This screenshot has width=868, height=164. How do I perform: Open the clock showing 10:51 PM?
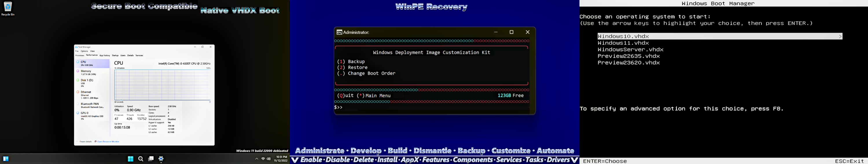[281, 159]
